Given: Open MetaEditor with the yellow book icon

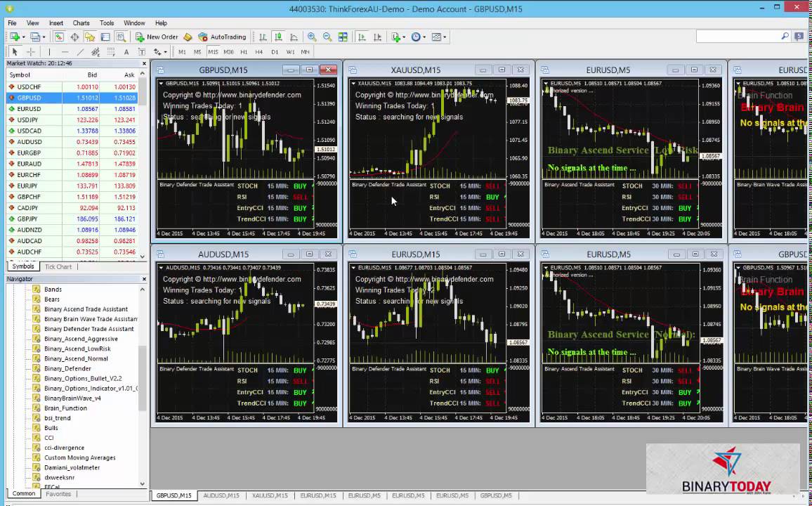Looking at the screenshot, I should point(188,37).
